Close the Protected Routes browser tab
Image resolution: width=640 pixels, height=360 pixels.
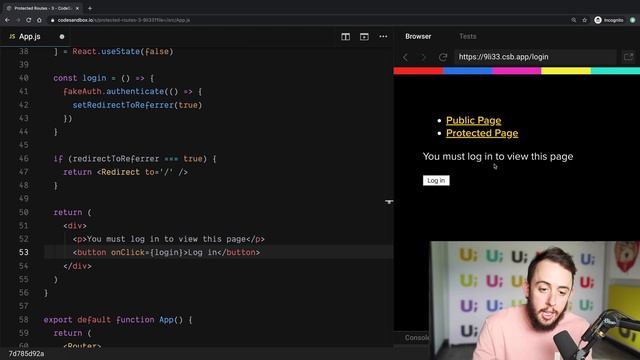[77, 8]
